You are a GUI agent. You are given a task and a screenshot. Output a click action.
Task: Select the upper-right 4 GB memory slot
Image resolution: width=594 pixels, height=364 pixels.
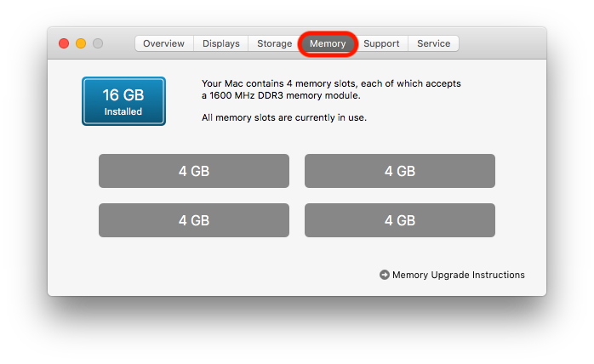400,171
